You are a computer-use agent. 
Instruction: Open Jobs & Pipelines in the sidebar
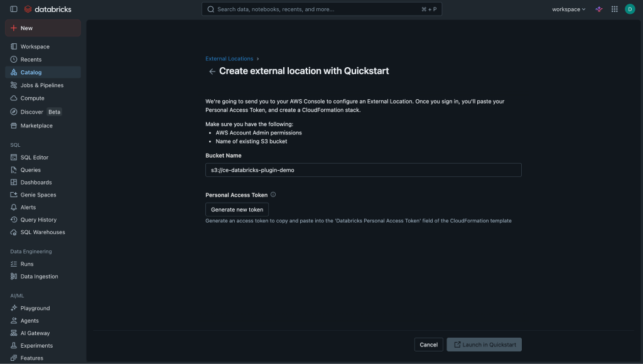click(43, 85)
